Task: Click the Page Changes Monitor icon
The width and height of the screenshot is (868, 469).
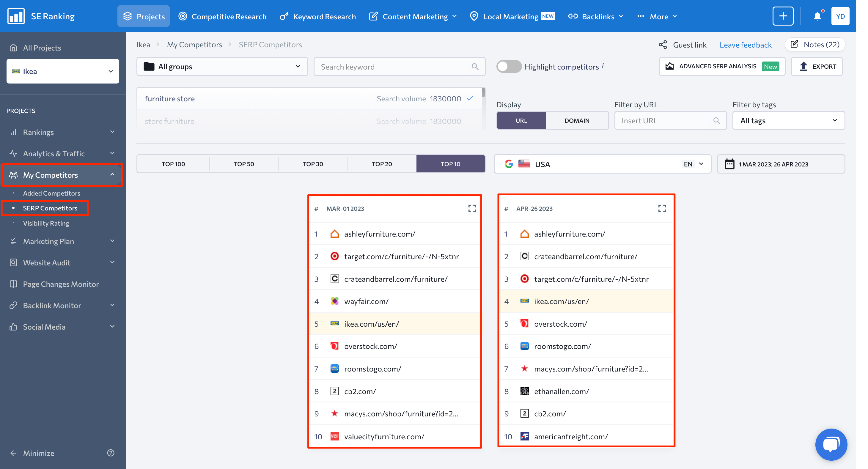Action: coord(13,284)
